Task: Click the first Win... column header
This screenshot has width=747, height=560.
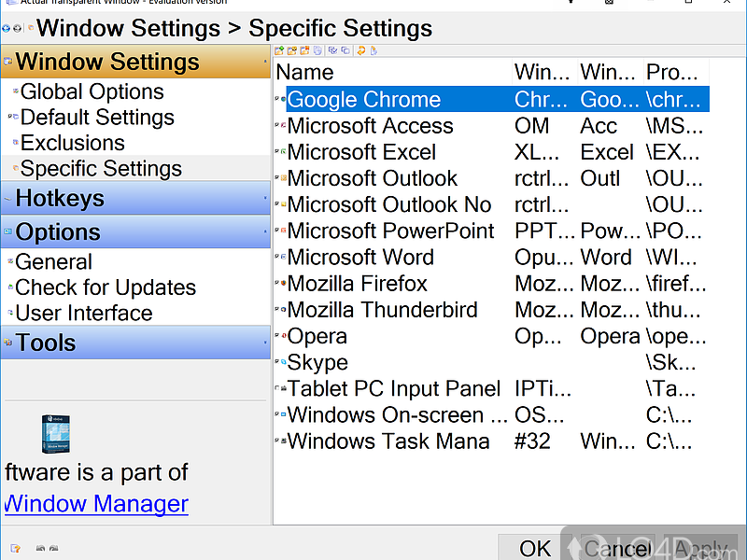Action: (544, 73)
